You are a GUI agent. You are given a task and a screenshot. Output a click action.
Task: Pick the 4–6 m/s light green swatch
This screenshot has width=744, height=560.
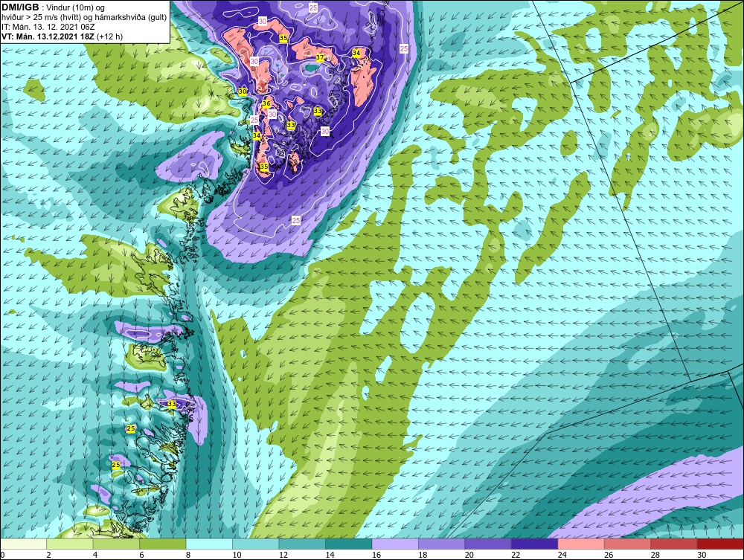[116, 544]
